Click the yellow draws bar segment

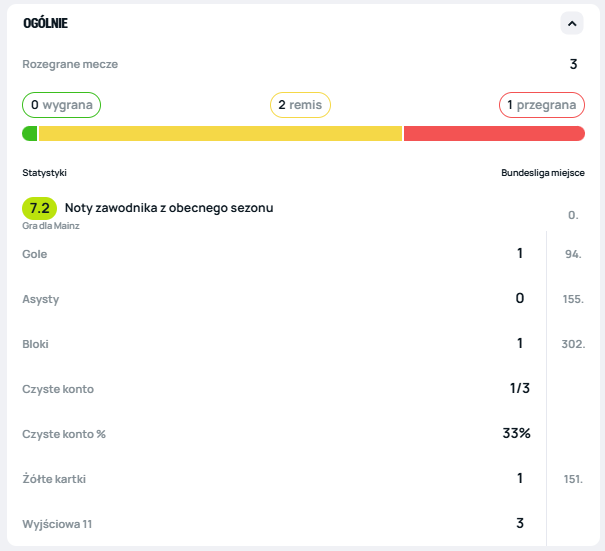click(220, 134)
